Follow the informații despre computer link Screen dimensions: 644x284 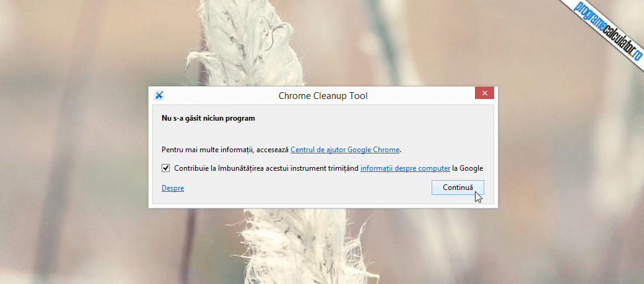[405, 168]
